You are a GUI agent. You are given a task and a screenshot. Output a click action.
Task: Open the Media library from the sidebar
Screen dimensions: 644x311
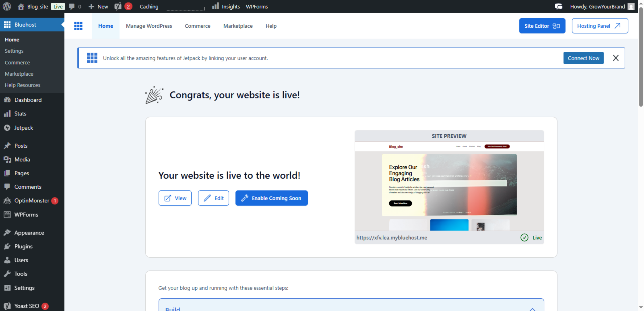tap(21, 159)
